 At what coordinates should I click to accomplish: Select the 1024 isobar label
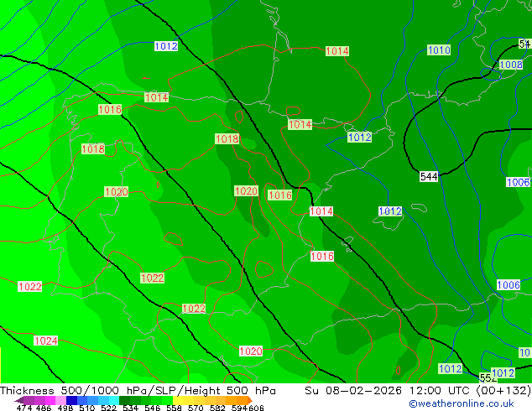[46, 341]
